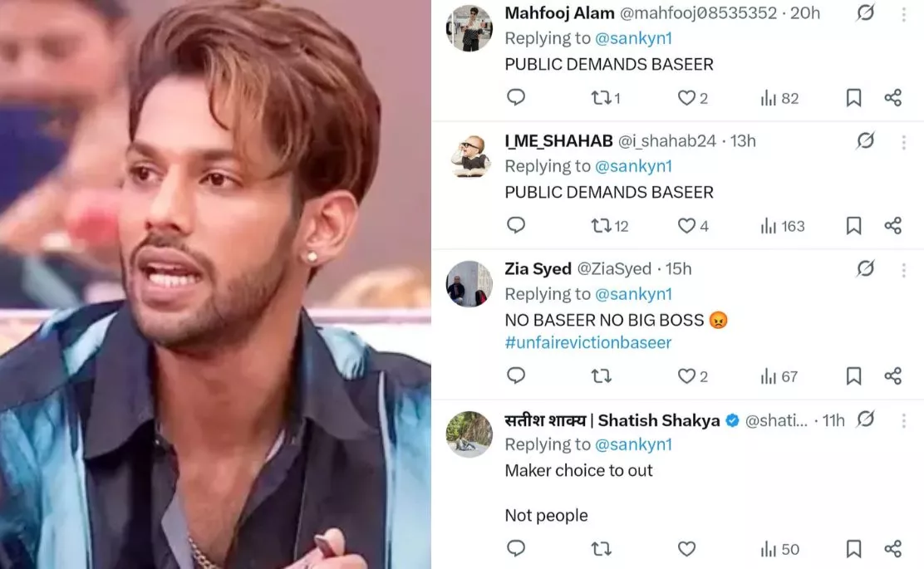
Task: Share Zia Syed's tweet
Action: click(892, 375)
